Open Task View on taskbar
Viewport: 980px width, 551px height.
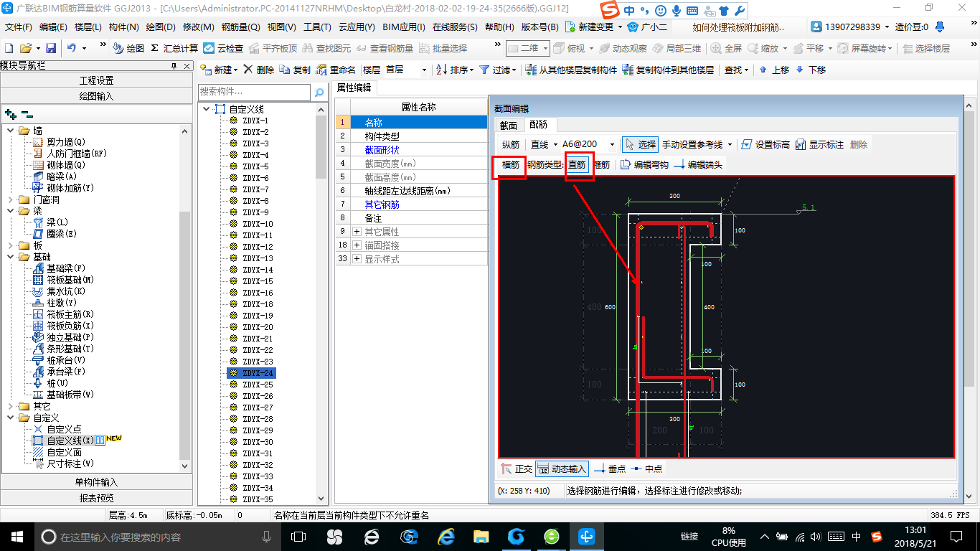pyautogui.click(x=298, y=536)
